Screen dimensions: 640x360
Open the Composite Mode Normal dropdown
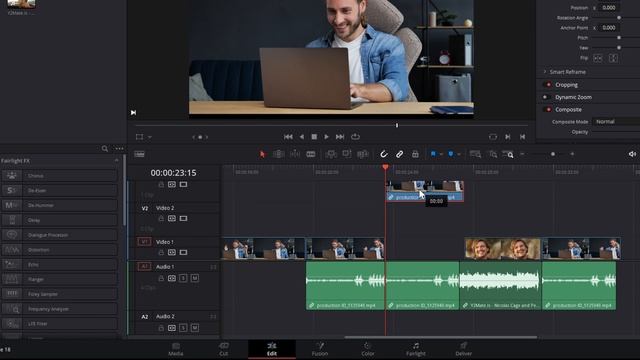(616, 122)
